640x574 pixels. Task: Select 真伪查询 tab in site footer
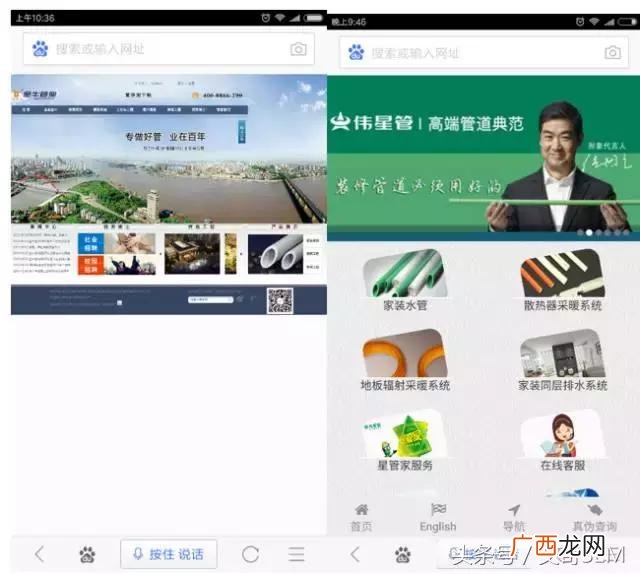pos(595,518)
